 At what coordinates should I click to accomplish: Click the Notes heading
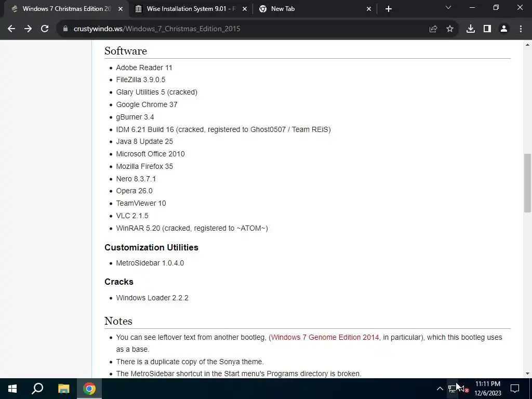click(118, 321)
